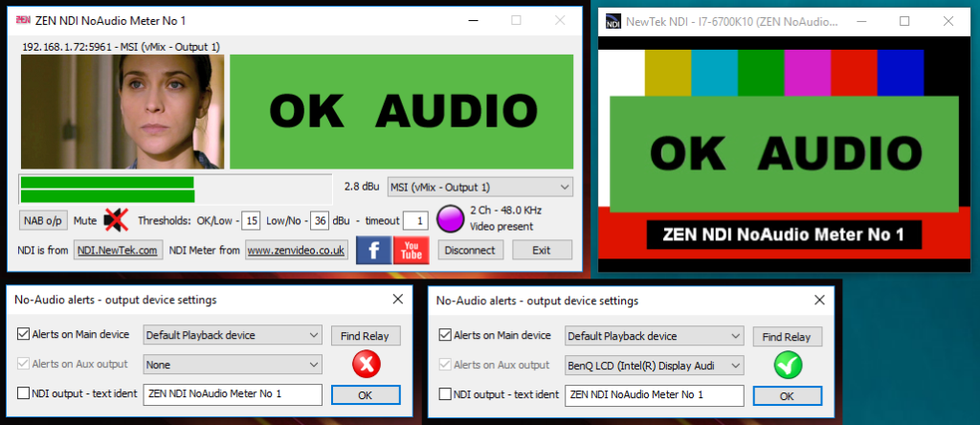Click OK in left alerts dialog

366,395
